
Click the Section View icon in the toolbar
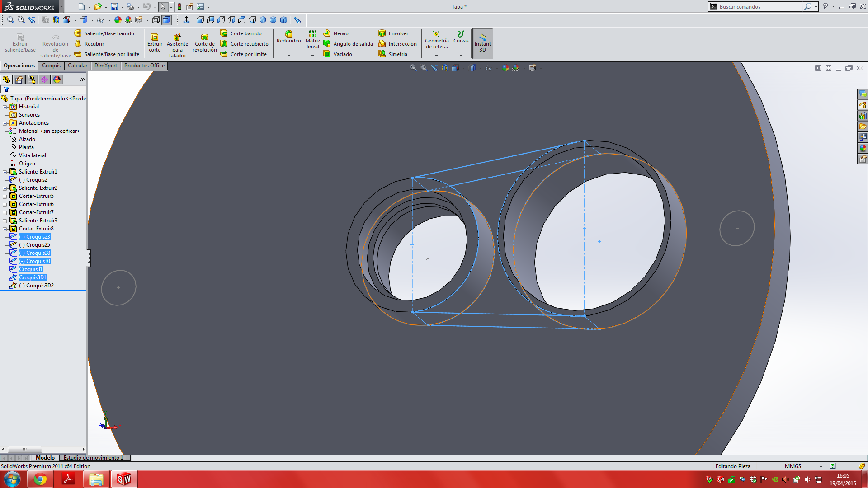56,20
